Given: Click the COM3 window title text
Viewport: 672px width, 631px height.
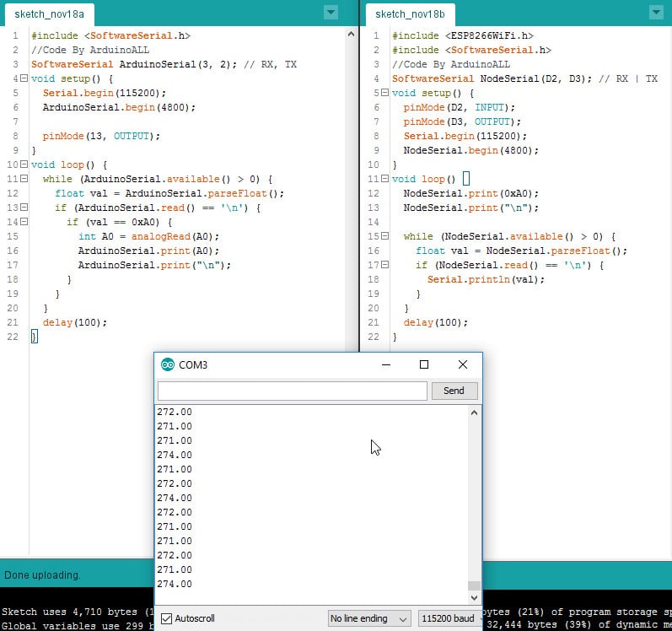Looking at the screenshot, I should [193, 364].
